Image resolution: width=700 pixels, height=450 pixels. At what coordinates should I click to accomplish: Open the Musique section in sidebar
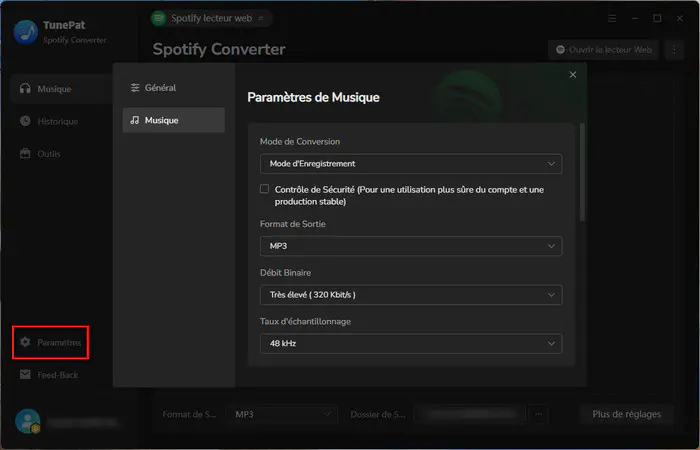pos(60,89)
